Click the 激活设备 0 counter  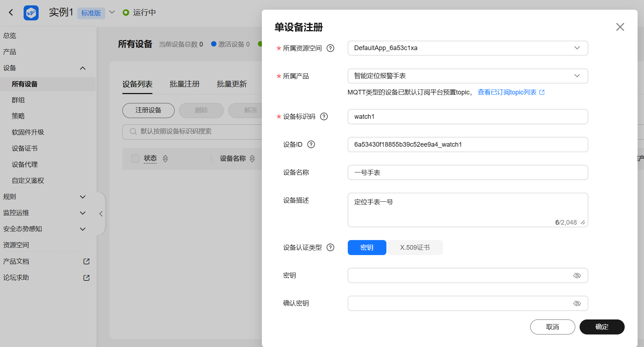click(230, 44)
